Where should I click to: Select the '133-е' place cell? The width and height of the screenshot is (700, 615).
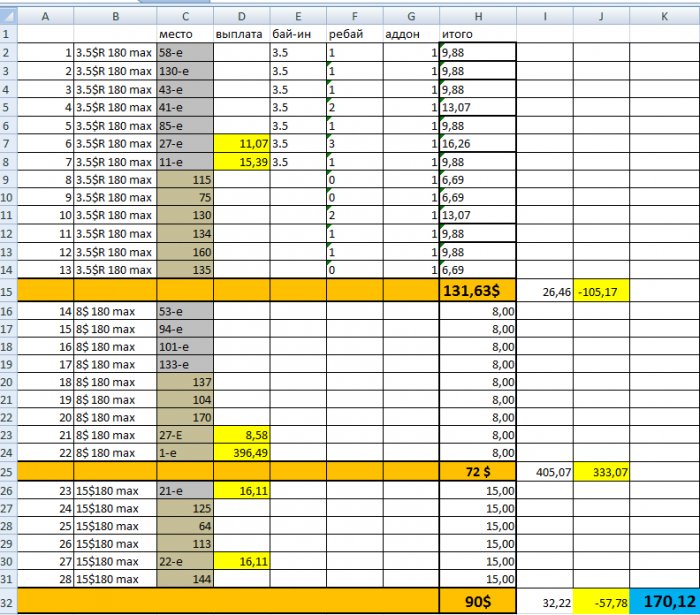pyautogui.click(x=185, y=365)
